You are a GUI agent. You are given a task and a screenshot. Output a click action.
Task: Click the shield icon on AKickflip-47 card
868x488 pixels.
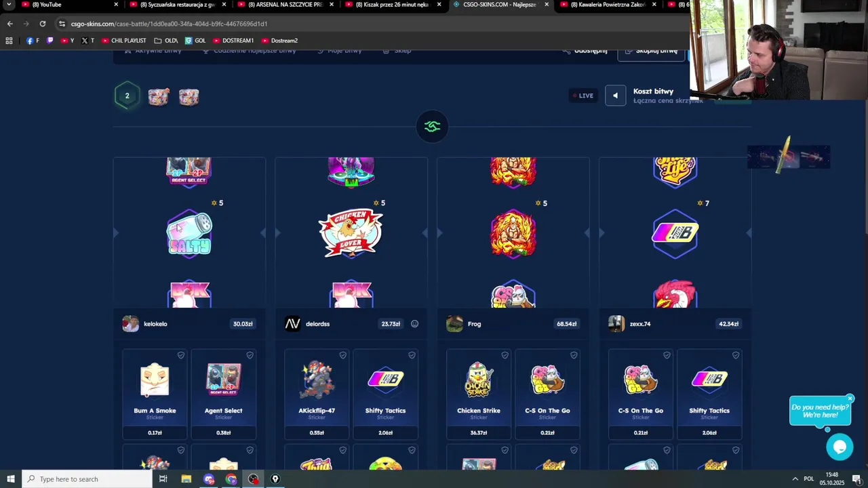(342, 355)
